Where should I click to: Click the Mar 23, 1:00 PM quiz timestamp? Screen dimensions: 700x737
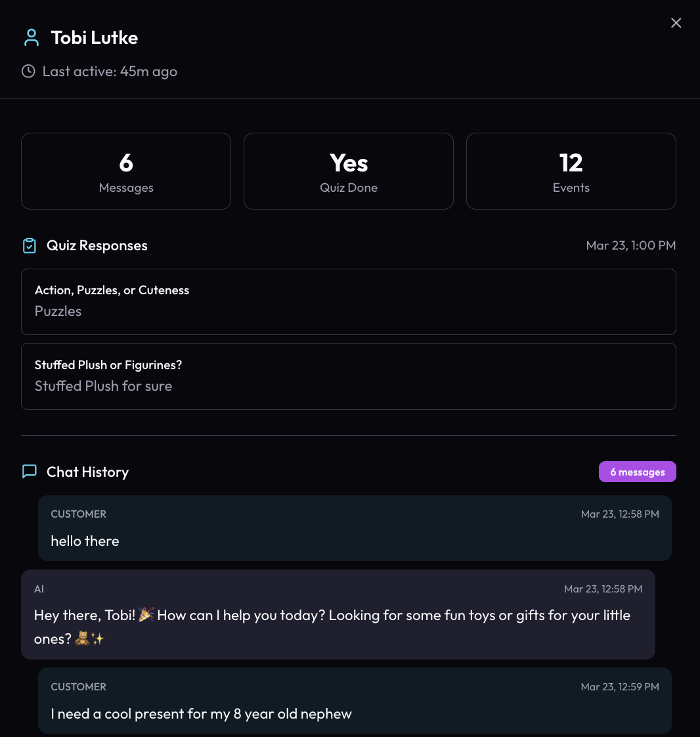[x=630, y=245]
